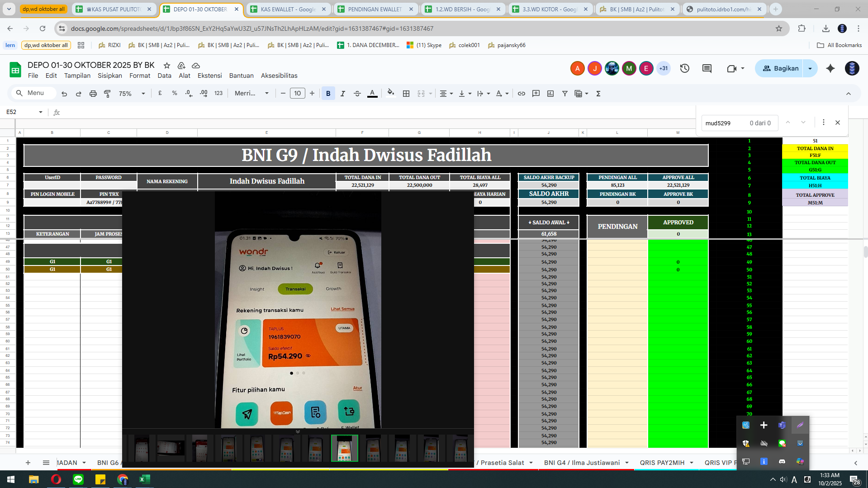Click the Name box cell reference

pos(24,112)
